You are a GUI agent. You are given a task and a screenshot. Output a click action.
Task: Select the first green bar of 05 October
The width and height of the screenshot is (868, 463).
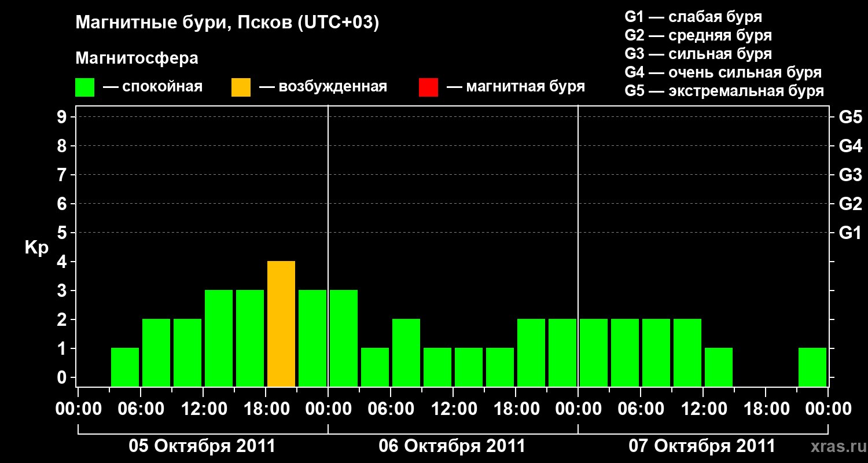[125, 367]
